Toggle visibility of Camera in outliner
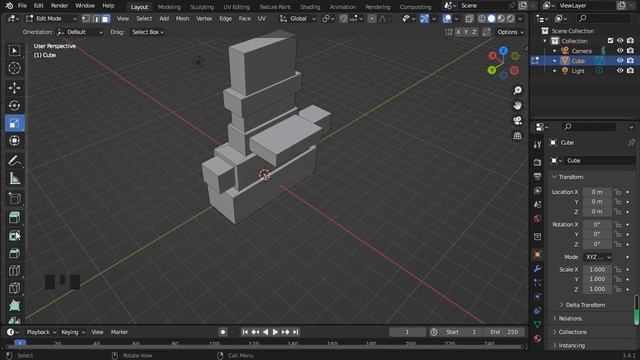This screenshot has height=360, width=640. click(x=620, y=51)
